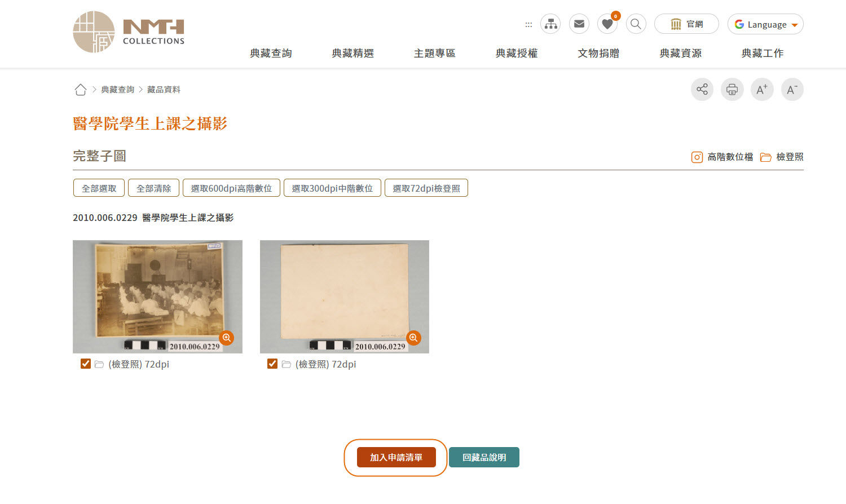The height and width of the screenshot is (504, 846).
Task: Open the 典藏工作 menu
Action: tap(763, 53)
